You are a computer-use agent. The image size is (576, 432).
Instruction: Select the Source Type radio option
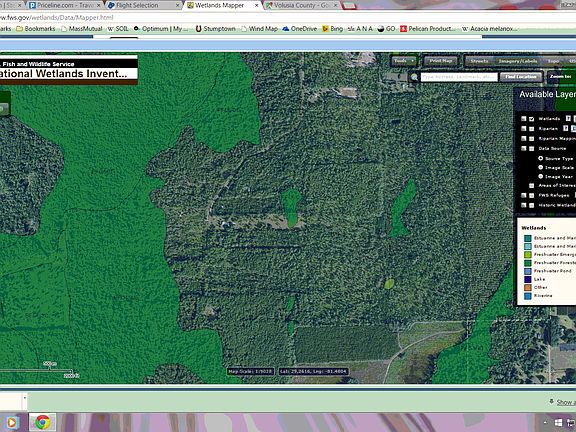(x=541, y=158)
